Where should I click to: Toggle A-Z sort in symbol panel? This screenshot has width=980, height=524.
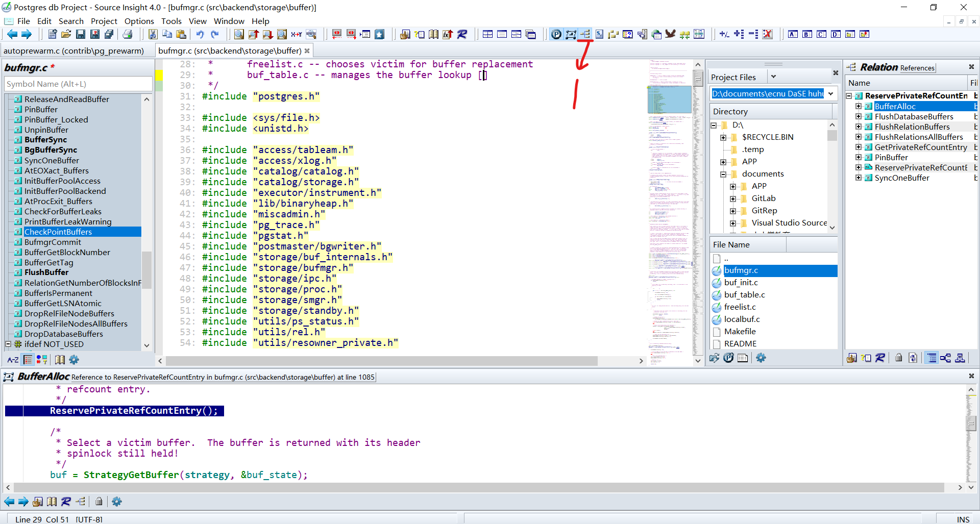coord(13,360)
